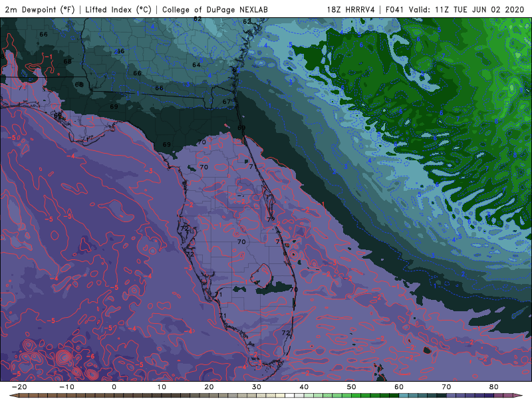The height and width of the screenshot is (399, 532).
Task: Click the 70 label on color scale
Action: pos(446,387)
